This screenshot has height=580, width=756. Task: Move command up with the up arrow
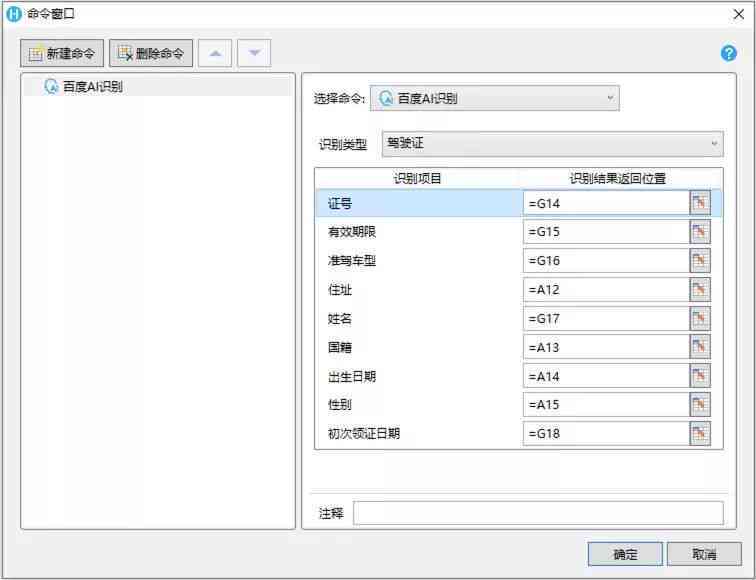215,53
